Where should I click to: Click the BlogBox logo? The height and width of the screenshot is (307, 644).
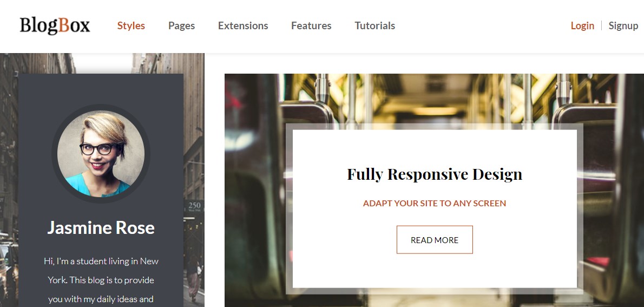tap(55, 25)
